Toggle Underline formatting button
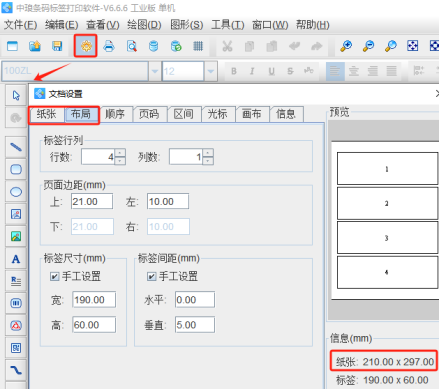The height and width of the screenshot is (390, 439). (x=272, y=71)
